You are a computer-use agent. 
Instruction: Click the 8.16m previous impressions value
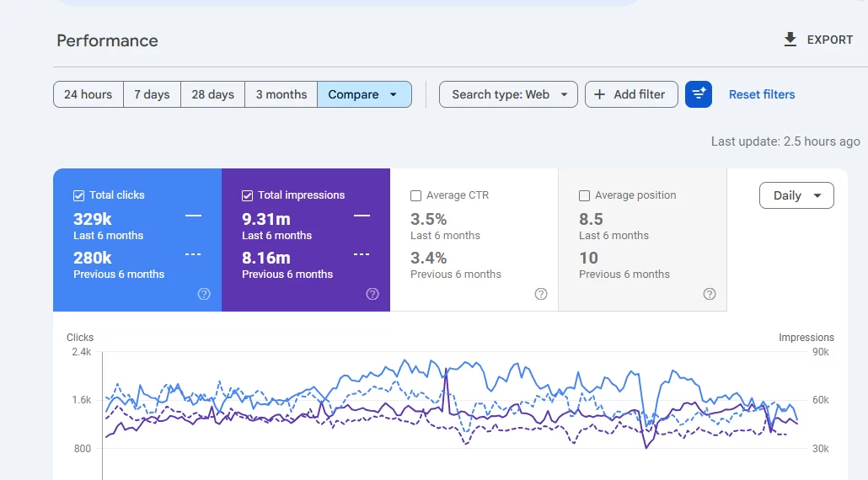265,258
